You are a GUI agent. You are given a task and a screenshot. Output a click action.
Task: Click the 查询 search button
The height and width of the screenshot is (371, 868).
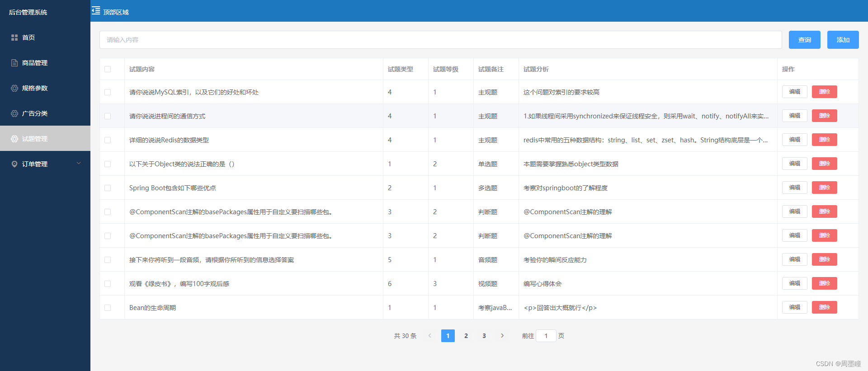point(805,40)
